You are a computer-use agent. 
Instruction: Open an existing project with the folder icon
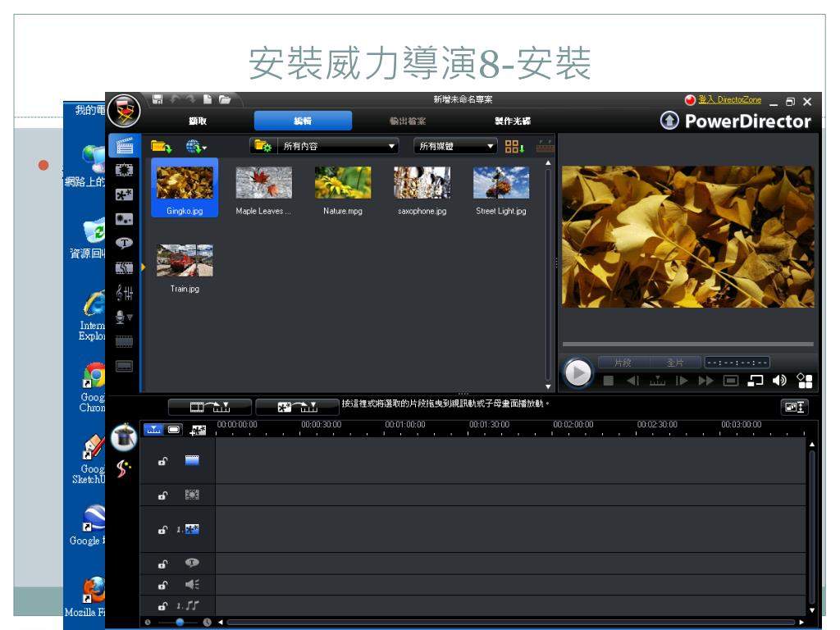coord(225,99)
